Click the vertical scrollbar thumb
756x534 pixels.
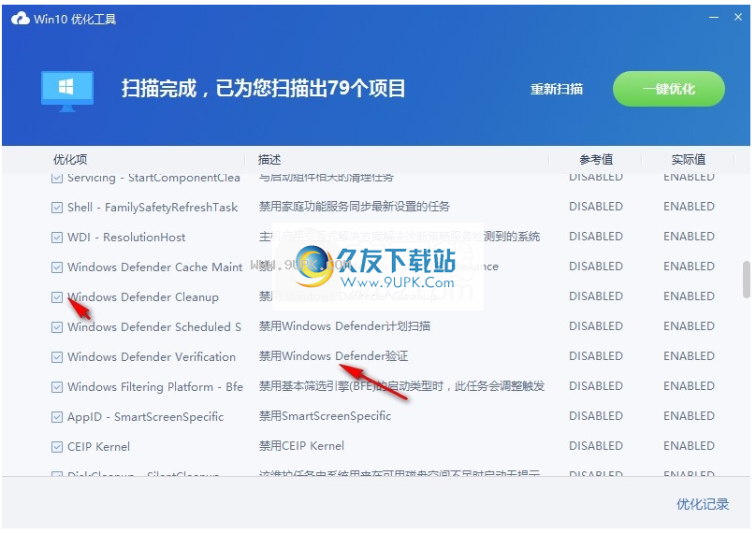tap(747, 280)
